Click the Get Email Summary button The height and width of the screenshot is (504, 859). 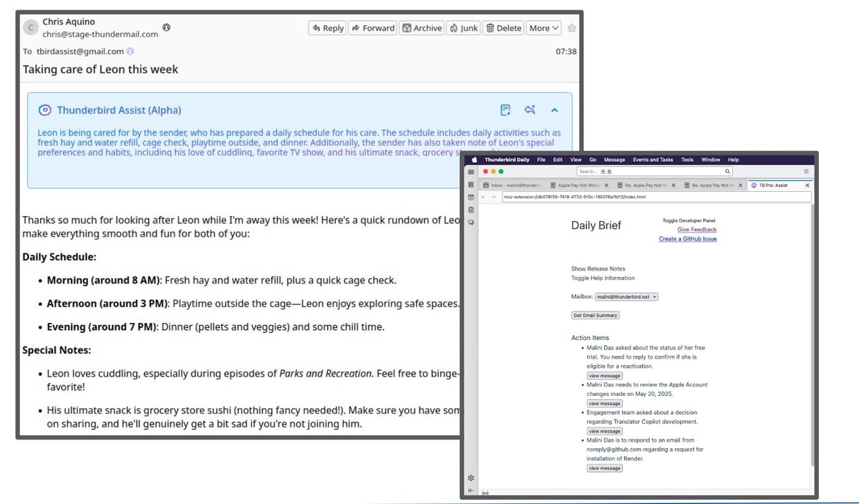(x=595, y=315)
